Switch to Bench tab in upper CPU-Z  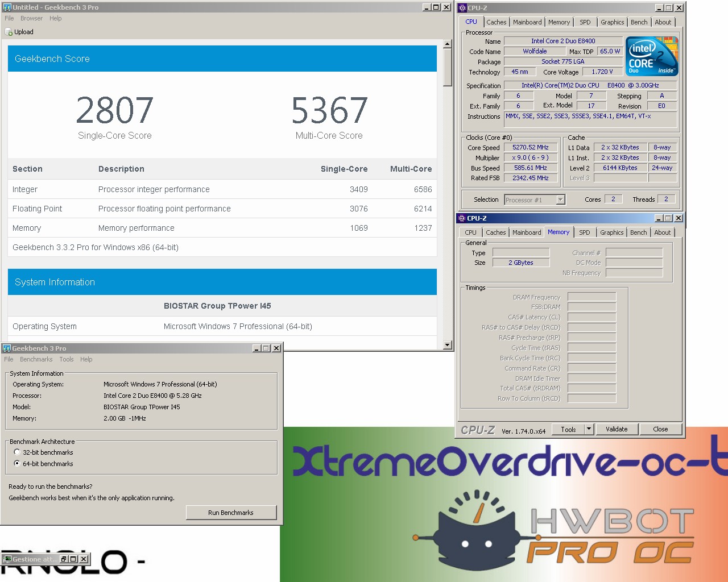639,22
